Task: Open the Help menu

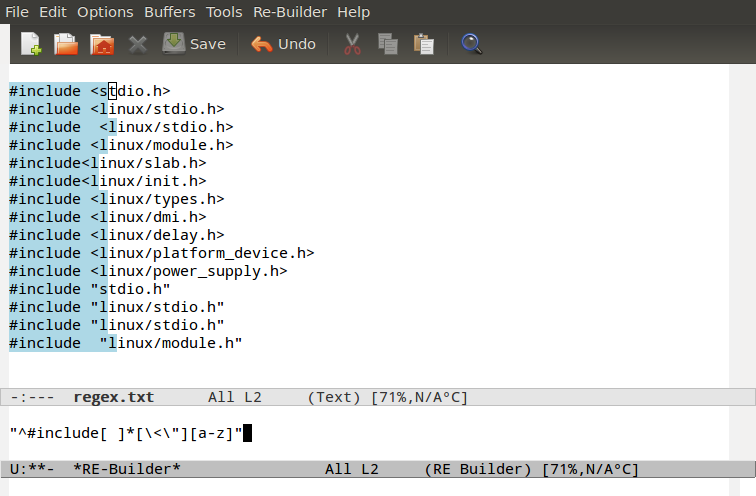Action: [353, 12]
